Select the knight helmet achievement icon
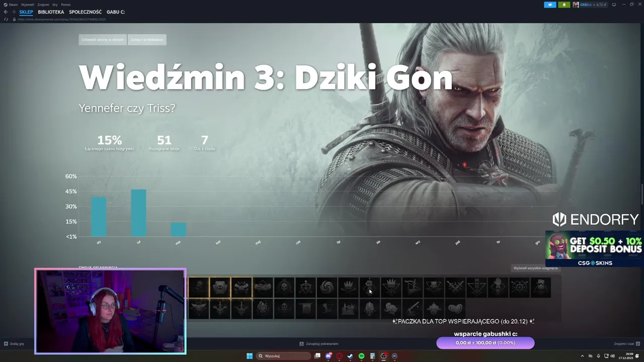644x362 pixels. pos(391,309)
